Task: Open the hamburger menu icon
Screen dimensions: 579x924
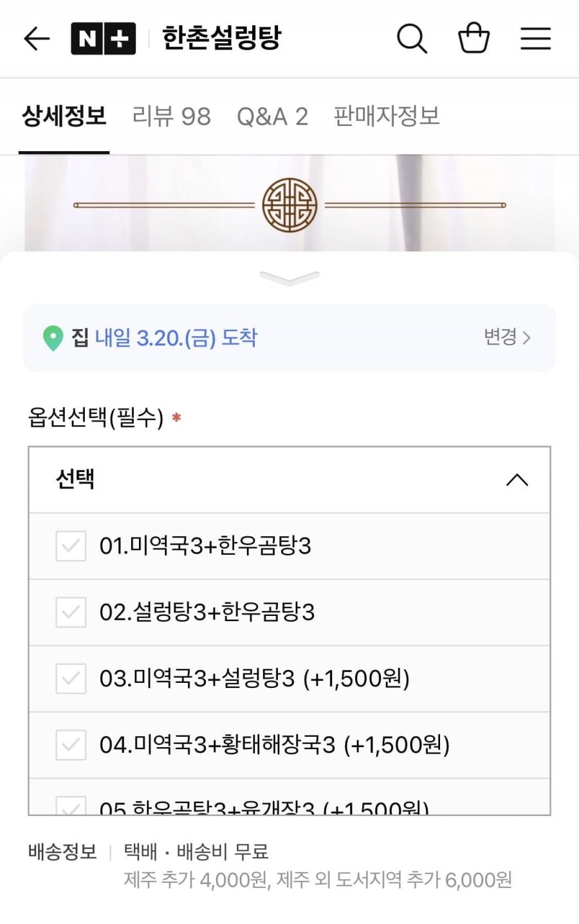Action: click(x=535, y=39)
